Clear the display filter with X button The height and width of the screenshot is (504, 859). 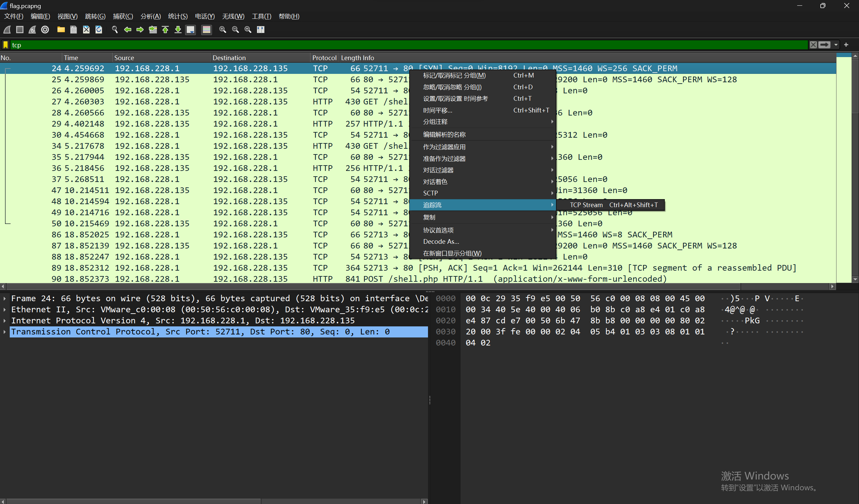(x=813, y=45)
